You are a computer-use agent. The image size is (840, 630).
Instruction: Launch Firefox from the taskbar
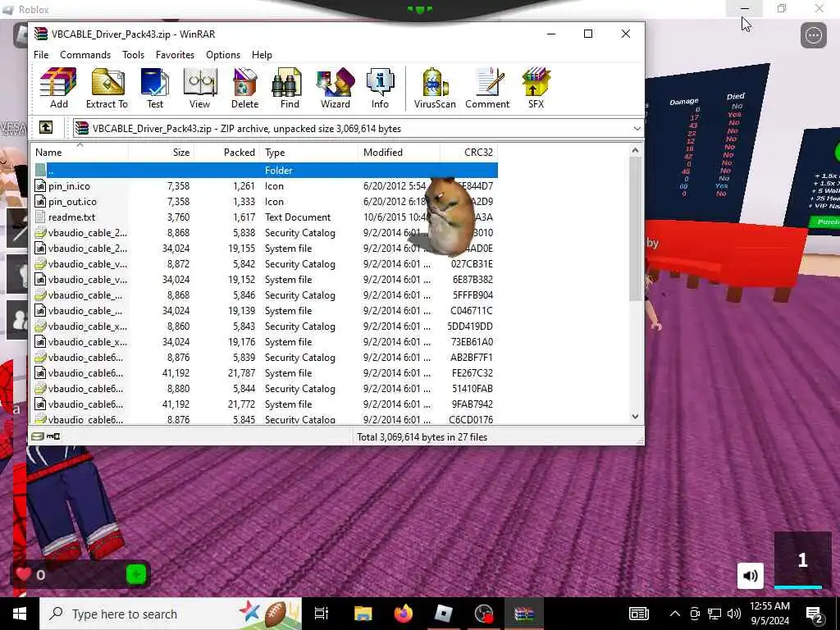coord(404,614)
